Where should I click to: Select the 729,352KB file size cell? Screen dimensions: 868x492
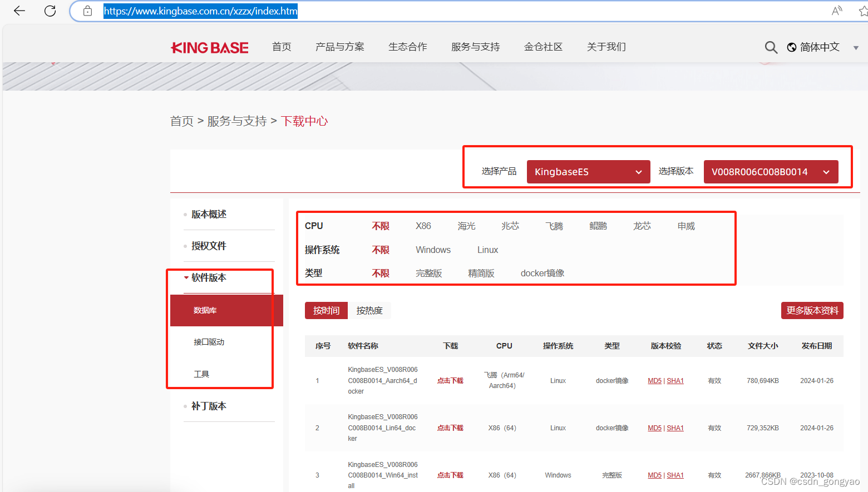point(763,428)
